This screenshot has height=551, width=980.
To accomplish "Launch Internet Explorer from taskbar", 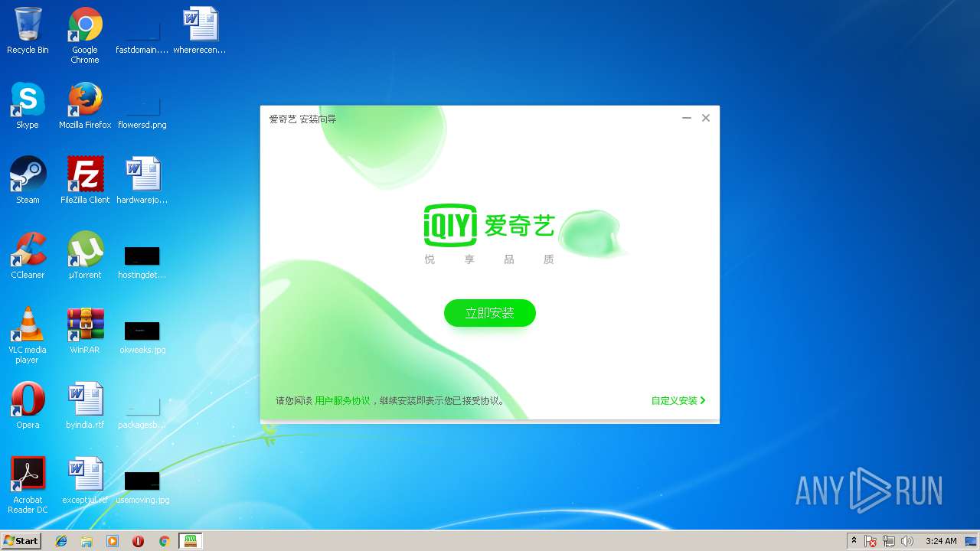I will (61, 541).
